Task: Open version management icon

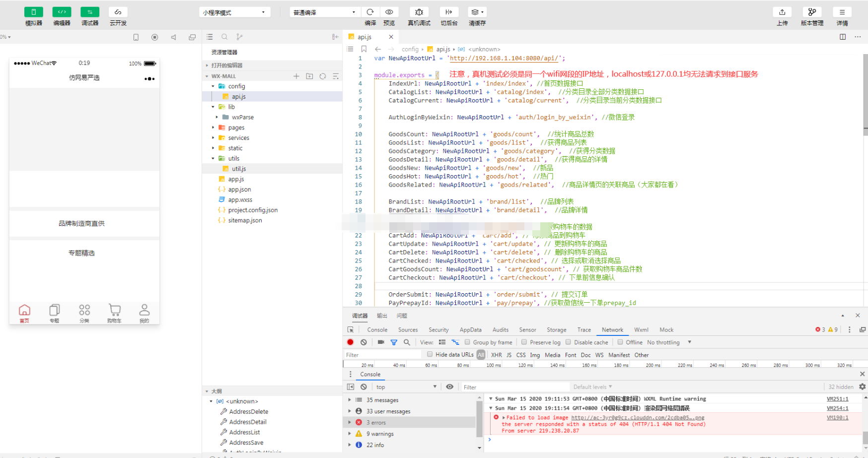Action: (812, 12)
